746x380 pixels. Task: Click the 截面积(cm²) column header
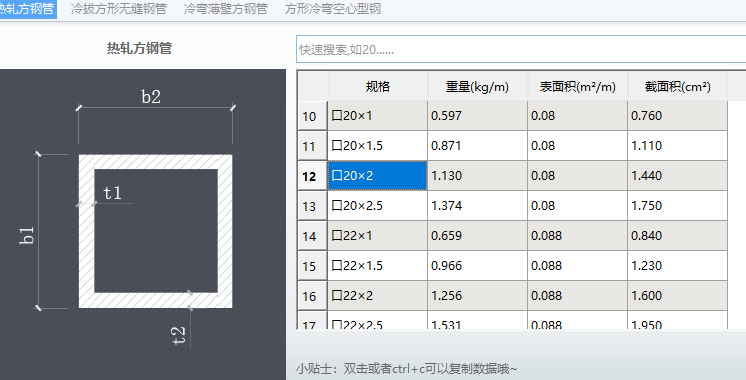pos(677,87)
